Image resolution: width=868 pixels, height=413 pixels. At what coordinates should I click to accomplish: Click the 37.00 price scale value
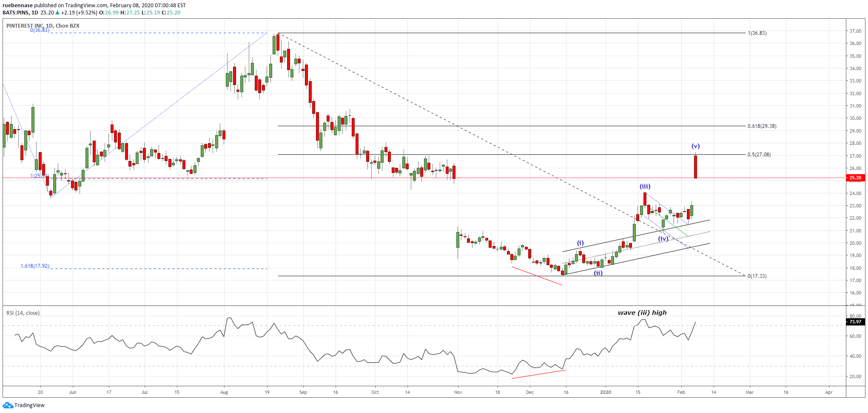pos(855,31)
